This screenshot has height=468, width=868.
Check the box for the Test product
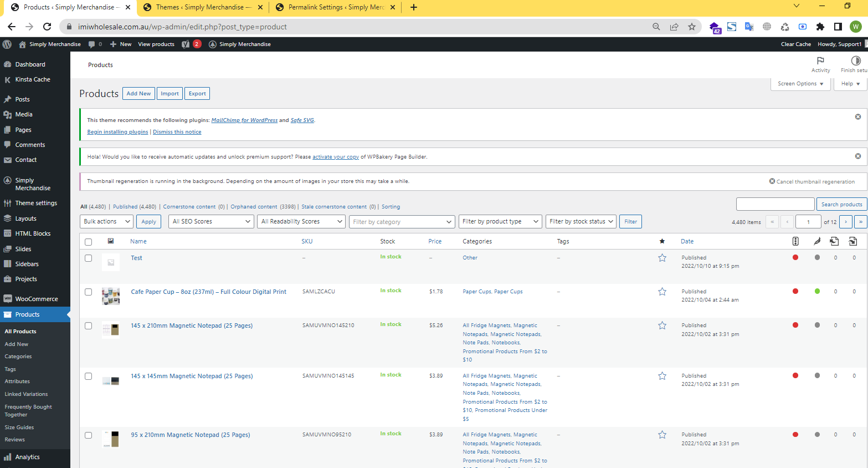(x=88, y=258)
